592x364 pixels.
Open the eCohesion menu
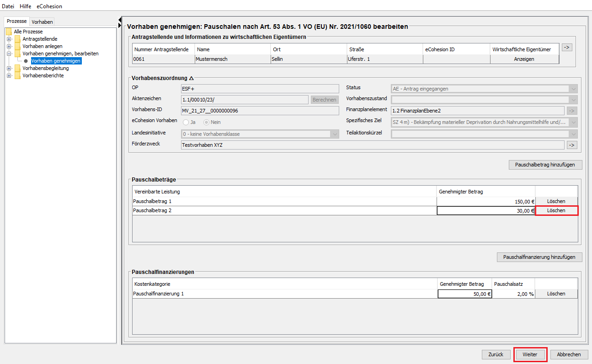[49, 6]
